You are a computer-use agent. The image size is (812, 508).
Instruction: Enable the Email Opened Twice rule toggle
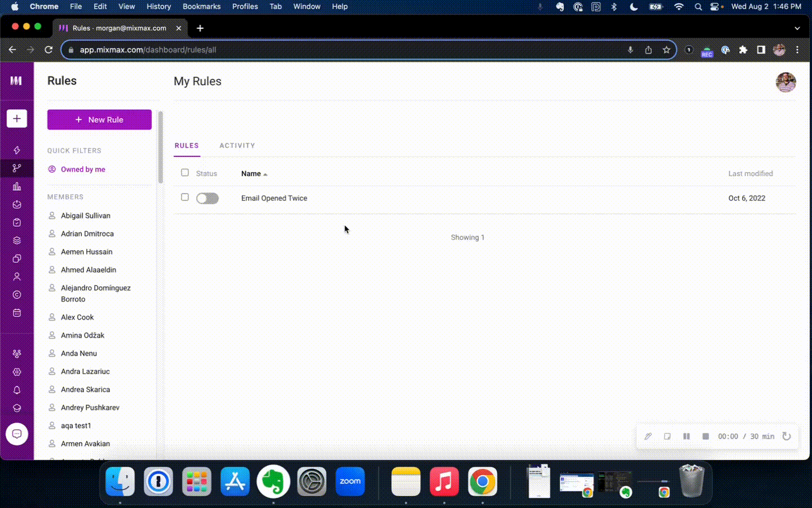[x=208, y=198]
